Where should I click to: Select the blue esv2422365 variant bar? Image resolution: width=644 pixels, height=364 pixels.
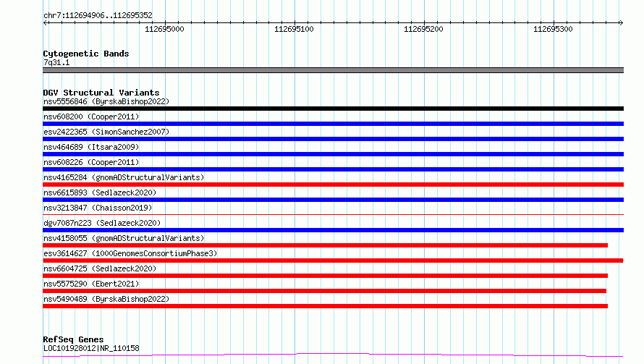[333, 139]
